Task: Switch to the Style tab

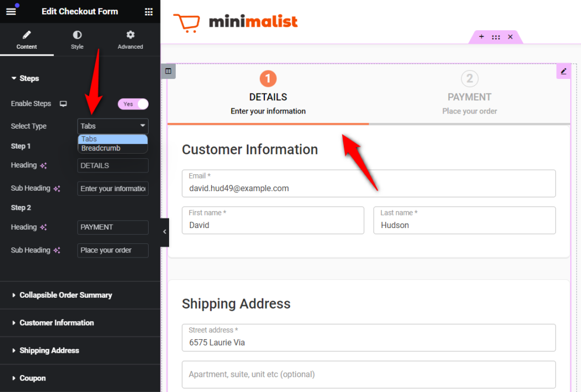Action: (x=77, y=40)
